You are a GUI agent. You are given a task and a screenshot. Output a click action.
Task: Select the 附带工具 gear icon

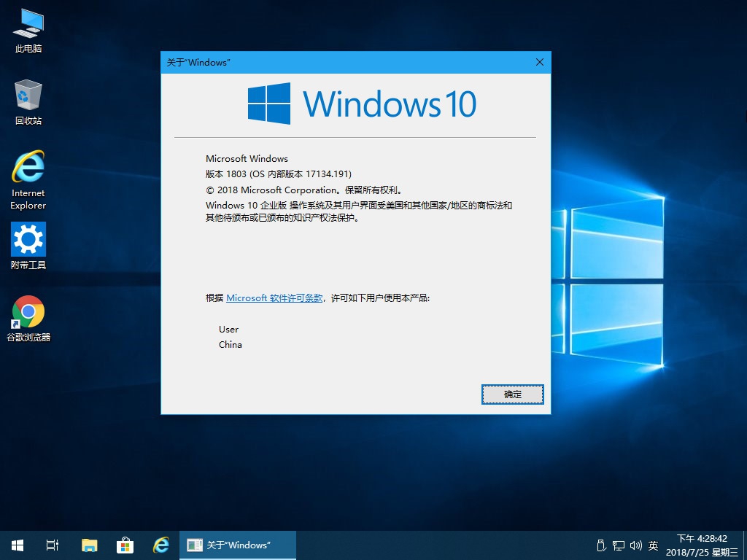tap(28, 246)
